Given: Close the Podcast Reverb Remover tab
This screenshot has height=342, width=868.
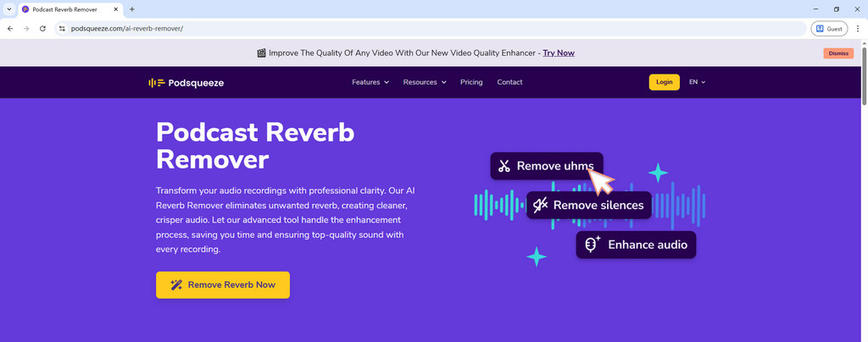Looking at the screenshot, I should click(116, 8).
